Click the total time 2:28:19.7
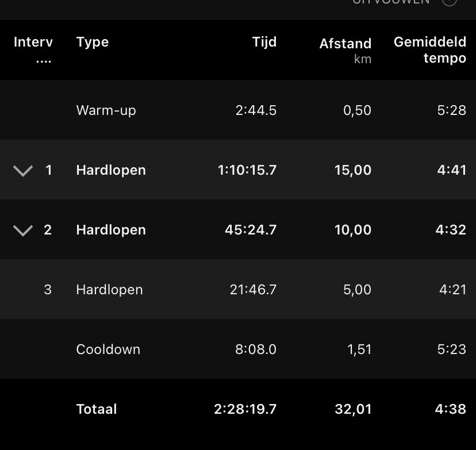The width and height of the screenshot is (476, 450). point(245,409)
